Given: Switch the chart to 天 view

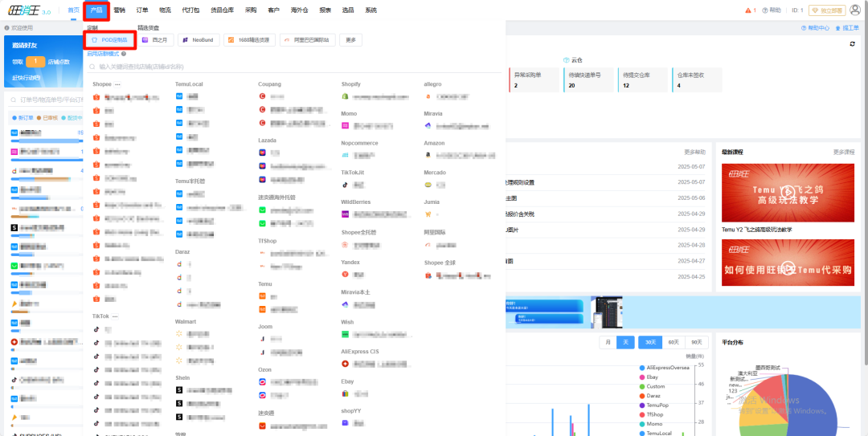Looking at the screenshot, I should 625,343.
